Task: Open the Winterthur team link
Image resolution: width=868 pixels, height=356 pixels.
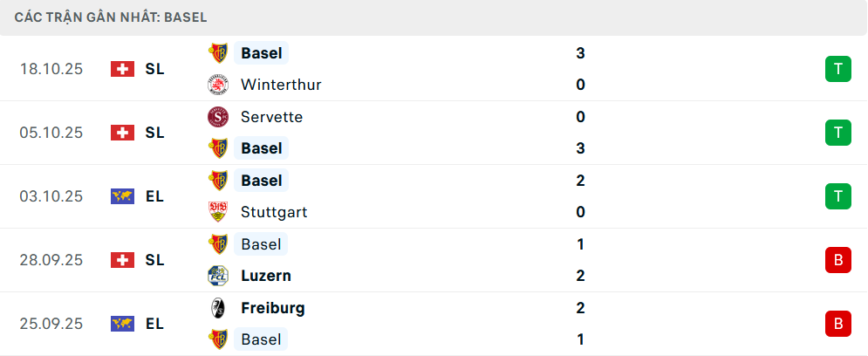Action: coord(281,85)
